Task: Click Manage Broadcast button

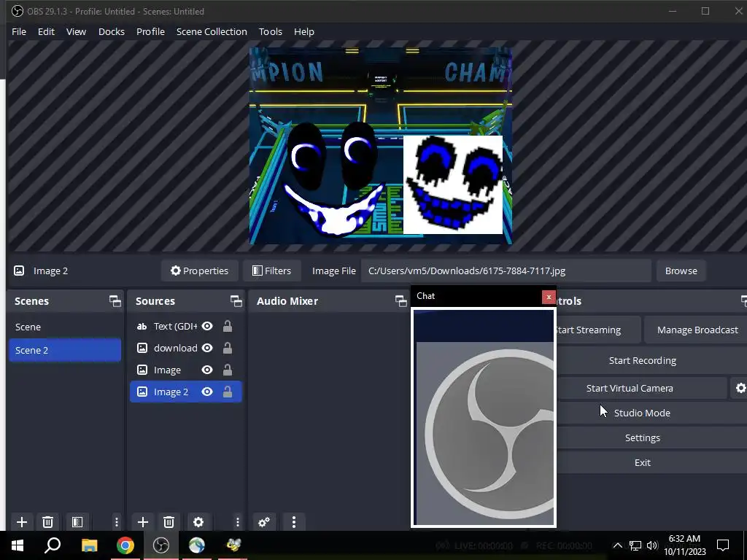Action: click(x=697, y=330)
